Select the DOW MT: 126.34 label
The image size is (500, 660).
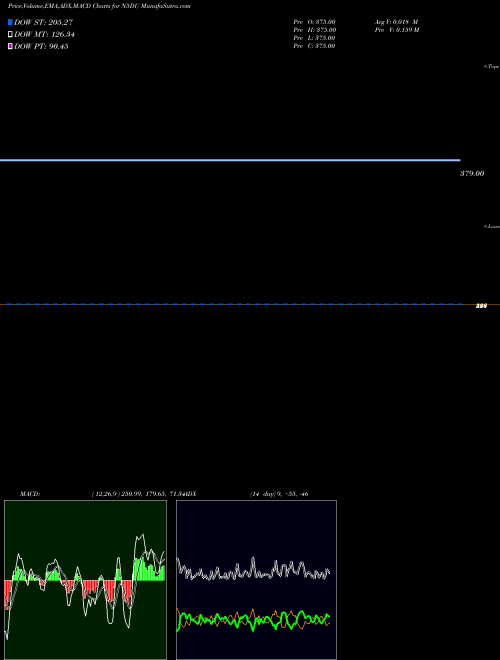[x=44, y=35]
